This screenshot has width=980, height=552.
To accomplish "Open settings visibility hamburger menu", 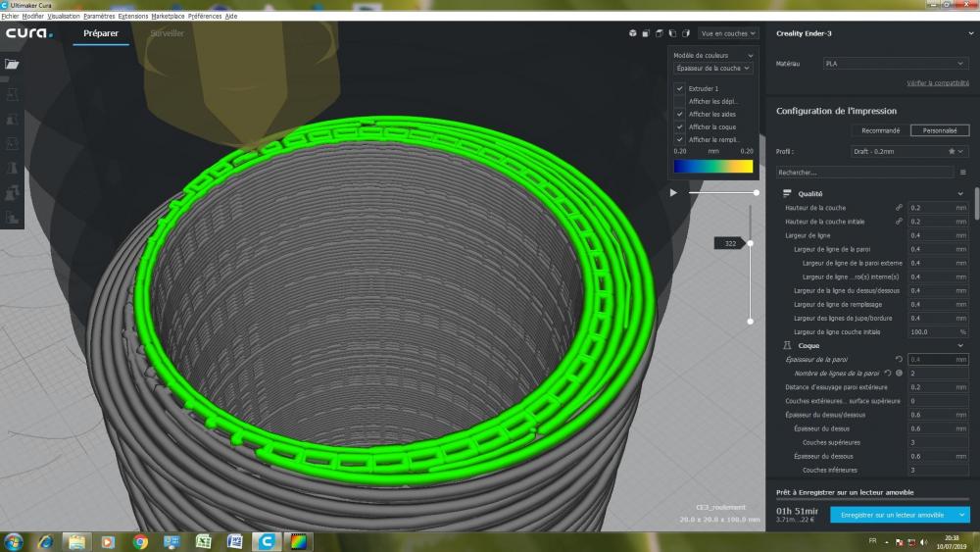I will point(963,172).
